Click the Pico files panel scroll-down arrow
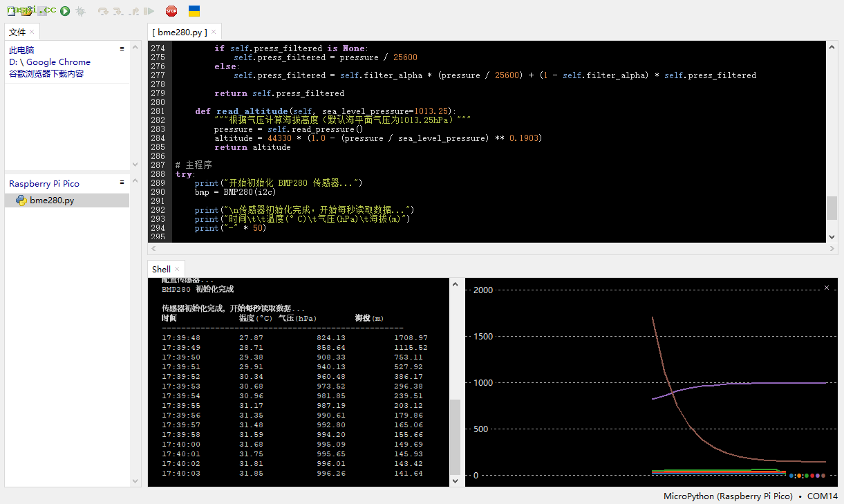Viewport: 844px width, 504px height. 135,481
